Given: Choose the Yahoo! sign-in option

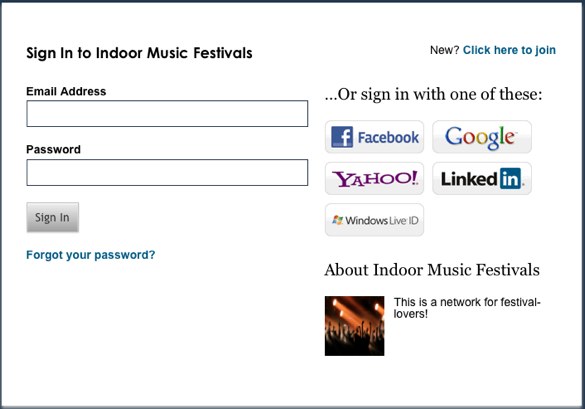Looking at the screenshot, I should 374,179.
